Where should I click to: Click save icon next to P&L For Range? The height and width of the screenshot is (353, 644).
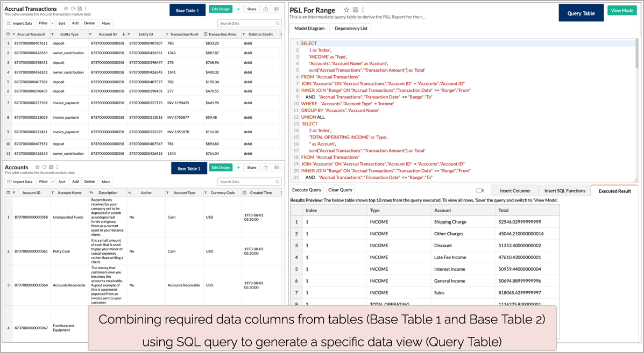click(355, 10)
